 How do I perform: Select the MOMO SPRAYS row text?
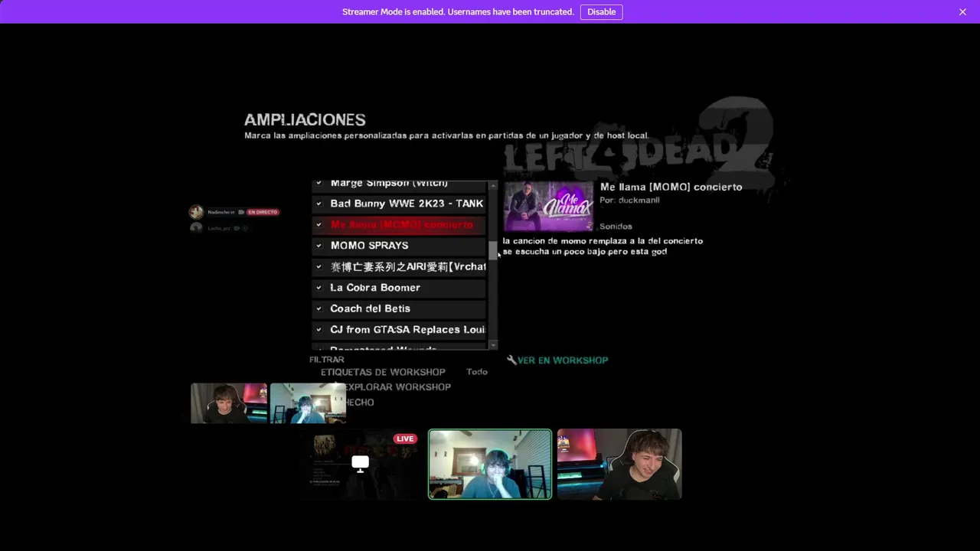pos(369,246)
